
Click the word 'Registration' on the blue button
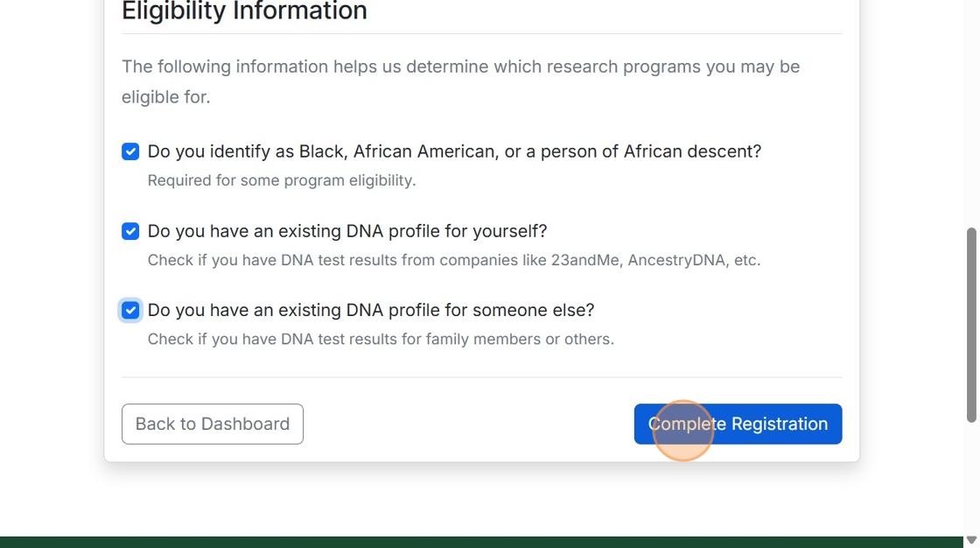point(779,424)
